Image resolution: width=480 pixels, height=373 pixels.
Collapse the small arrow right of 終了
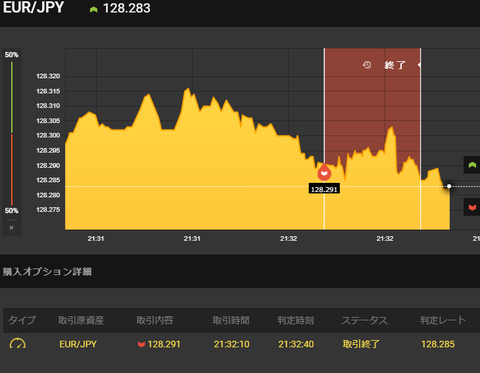419,65
